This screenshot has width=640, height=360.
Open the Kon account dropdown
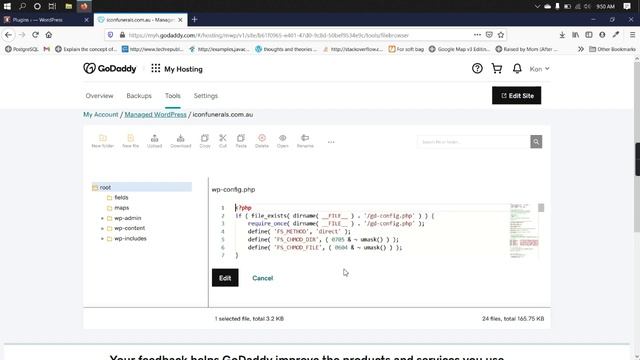click(539, 69)
